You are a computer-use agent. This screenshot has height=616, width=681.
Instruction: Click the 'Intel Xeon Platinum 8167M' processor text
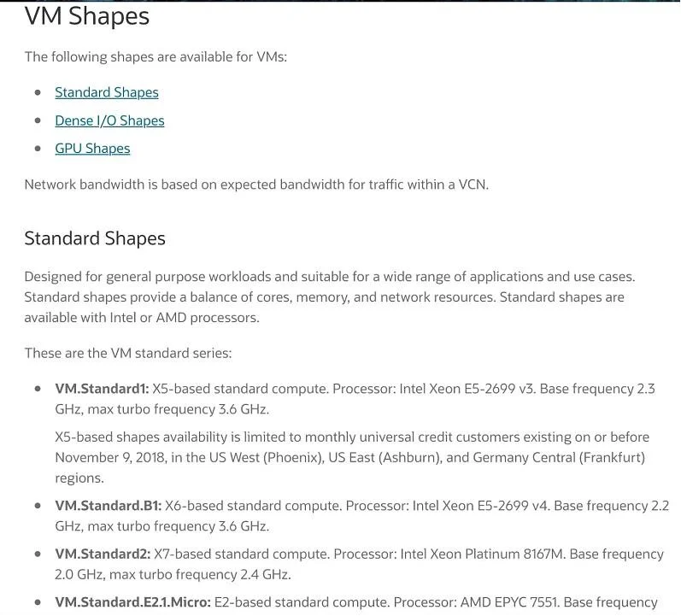point(483,554)
